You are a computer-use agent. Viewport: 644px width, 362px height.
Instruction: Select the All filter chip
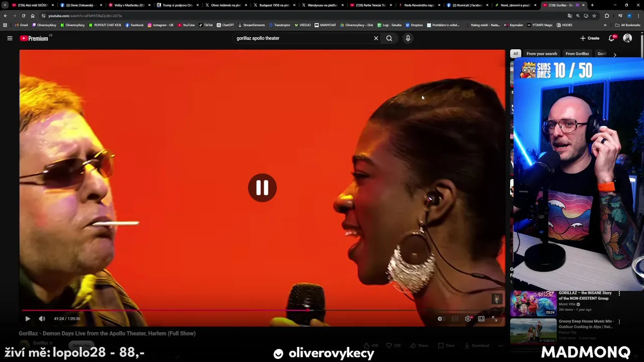515,54
